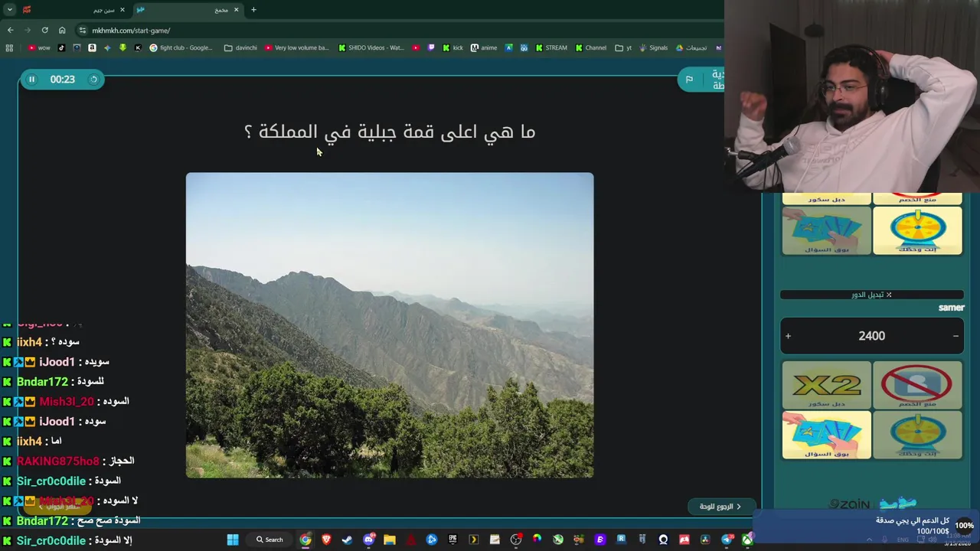The height and width of the screenshot is (551, 980).
Task: Close the سين جيم tab
Action: [x=122, y=10]
